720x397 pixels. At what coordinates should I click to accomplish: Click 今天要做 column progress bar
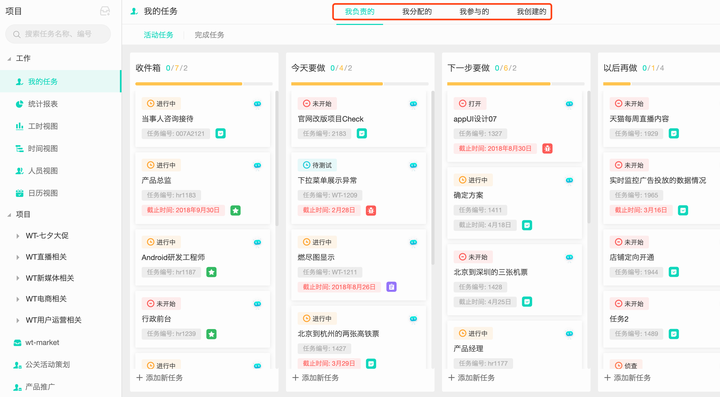click(360, 84)
